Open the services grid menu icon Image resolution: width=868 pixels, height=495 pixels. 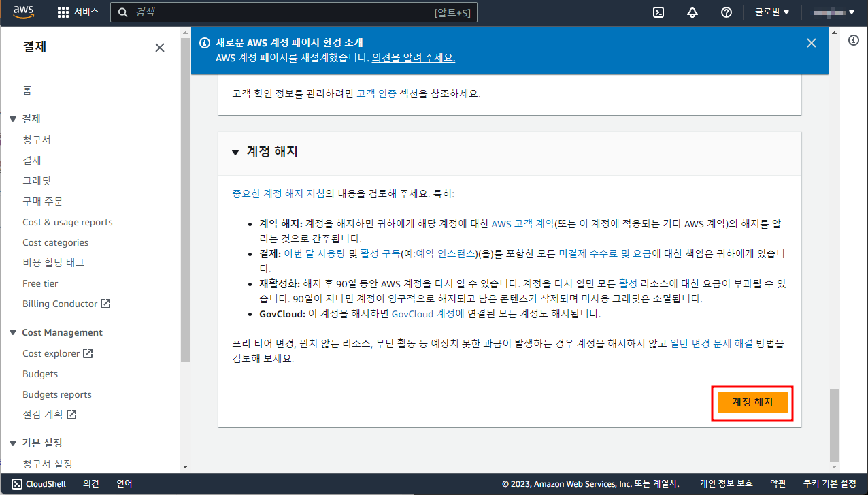(63, 12)
